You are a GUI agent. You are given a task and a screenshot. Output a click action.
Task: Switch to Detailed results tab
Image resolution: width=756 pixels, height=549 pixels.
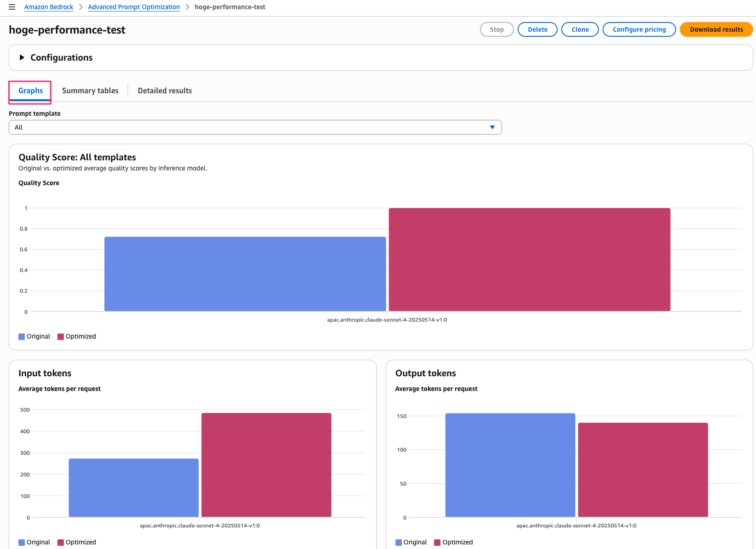coord(165,91)
